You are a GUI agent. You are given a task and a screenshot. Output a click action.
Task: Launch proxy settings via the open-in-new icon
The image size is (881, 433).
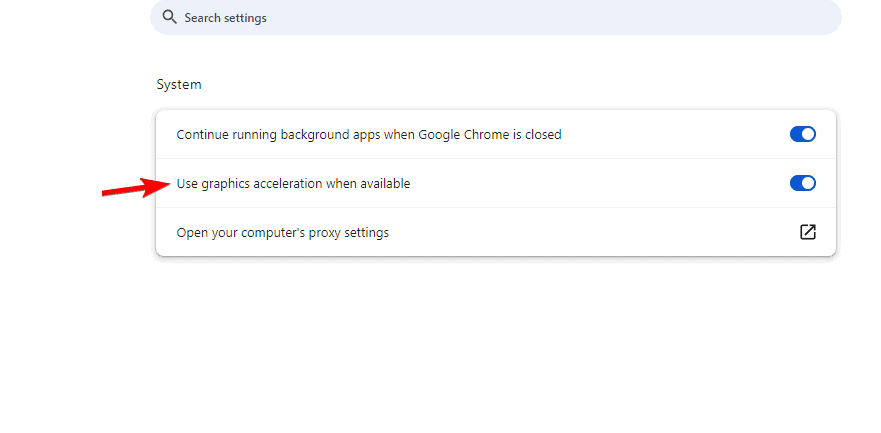coord(808,232)
